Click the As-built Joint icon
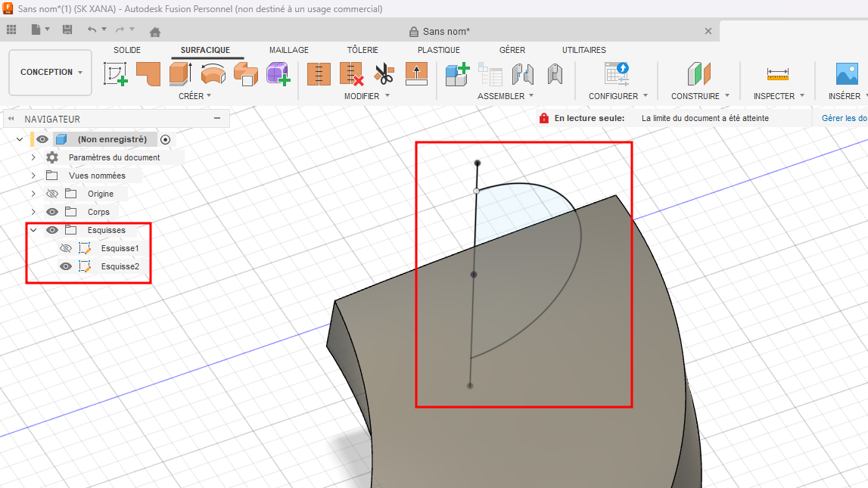This screenshot has width=868, height=488. coord(555,73)
